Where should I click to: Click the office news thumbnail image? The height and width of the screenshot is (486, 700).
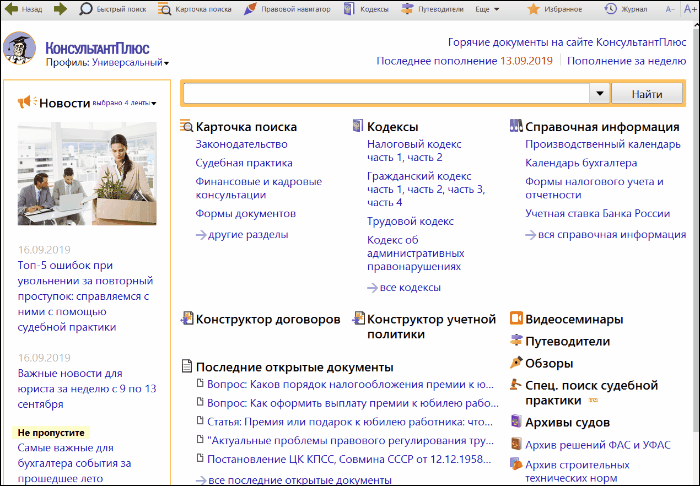pos(87,174)
